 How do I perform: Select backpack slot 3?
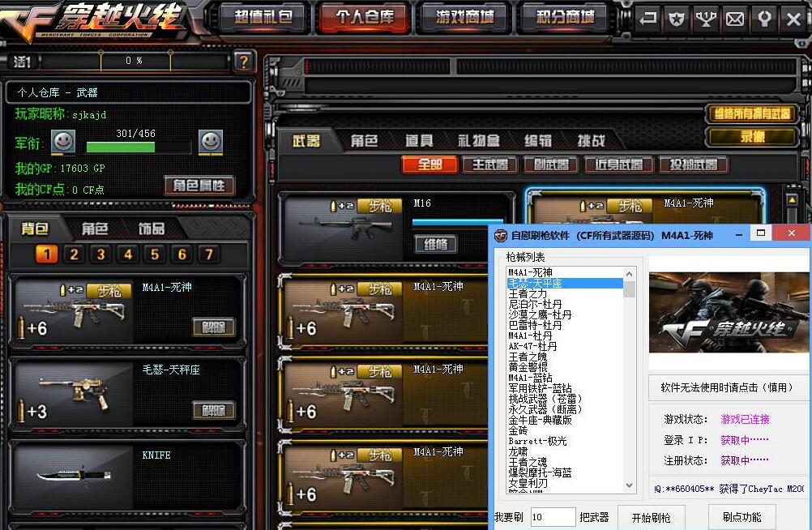pyautogui.click(x=101, y=254)
